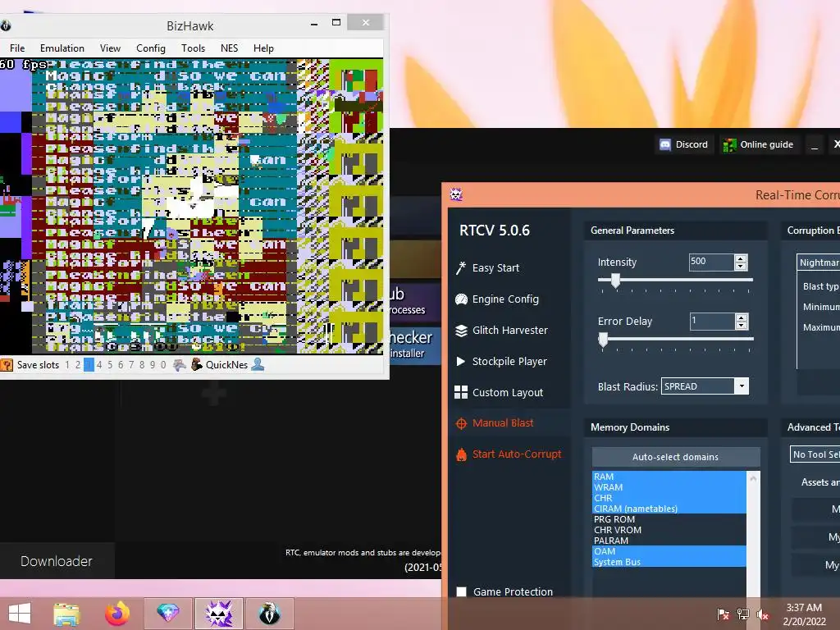Image resolution: width=840 pixels, height=630 pixels.
Task: Select the CHR VROM memory domain
Action: pyautogui.click(x=669, y=531)
